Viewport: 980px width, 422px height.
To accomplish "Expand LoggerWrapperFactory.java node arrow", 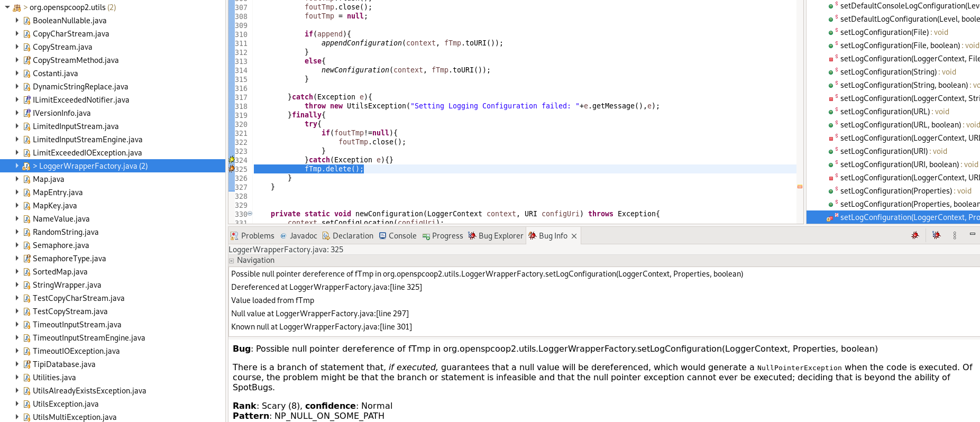I will coord(17,166).
